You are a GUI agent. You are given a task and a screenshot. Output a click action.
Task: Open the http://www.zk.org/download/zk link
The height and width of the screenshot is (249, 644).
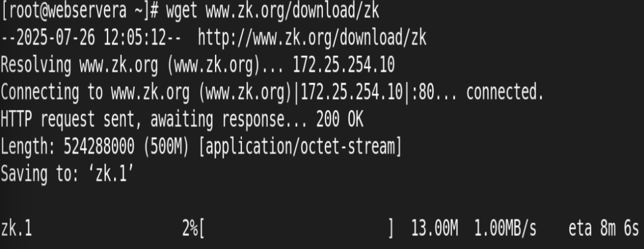(312, 38)
